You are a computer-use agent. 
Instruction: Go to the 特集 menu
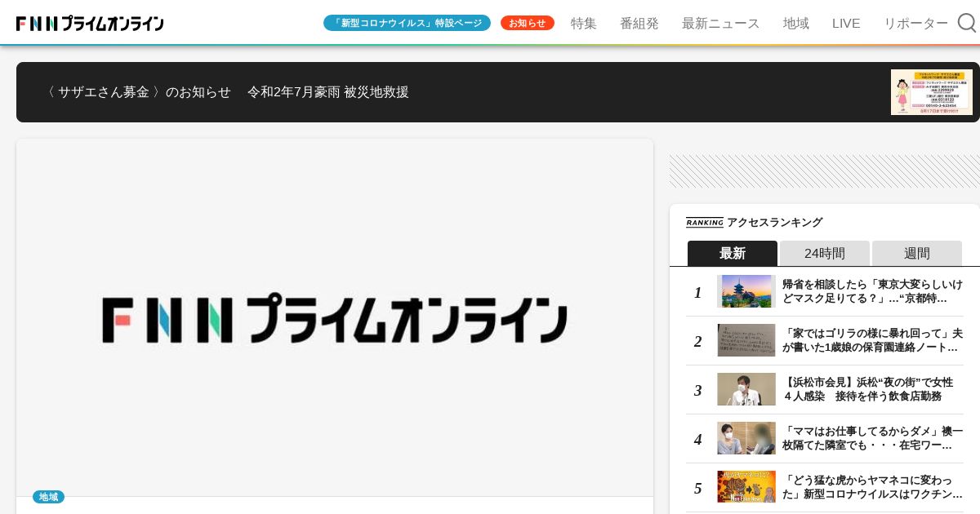[584, 23]
